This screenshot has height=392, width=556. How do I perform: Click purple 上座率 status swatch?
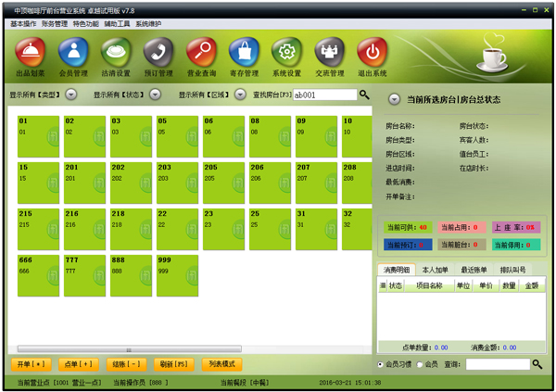(516, 227)
